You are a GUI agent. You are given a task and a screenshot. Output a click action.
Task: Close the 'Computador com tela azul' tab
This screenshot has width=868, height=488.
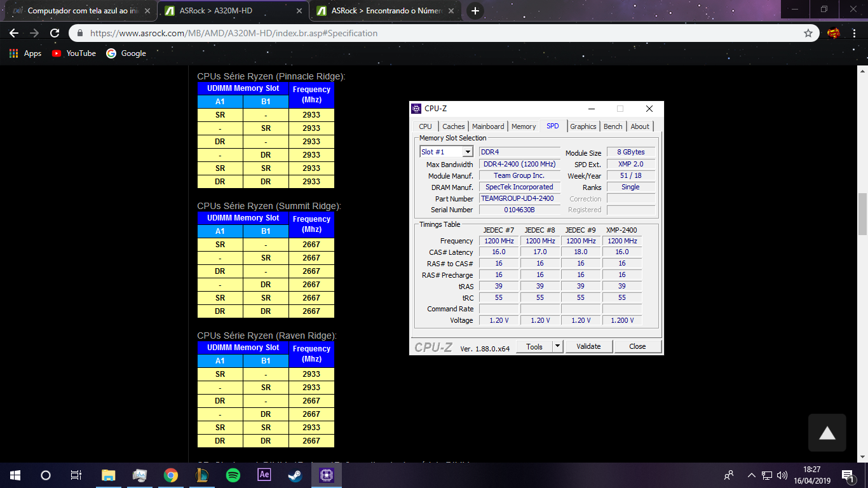[x=147, y=11]
